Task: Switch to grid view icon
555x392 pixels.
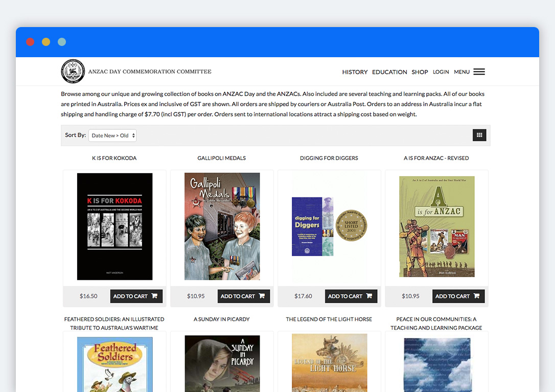Action: pos(479,135)
